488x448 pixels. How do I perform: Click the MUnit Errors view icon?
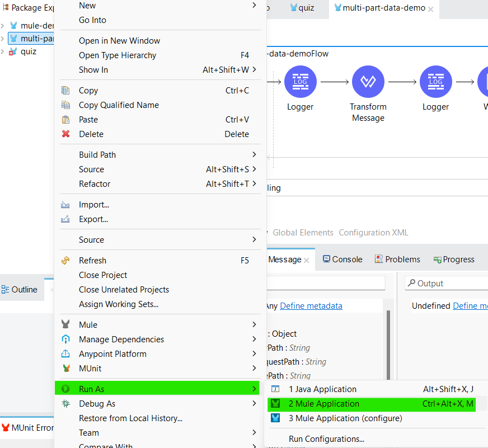pos(5,427)
